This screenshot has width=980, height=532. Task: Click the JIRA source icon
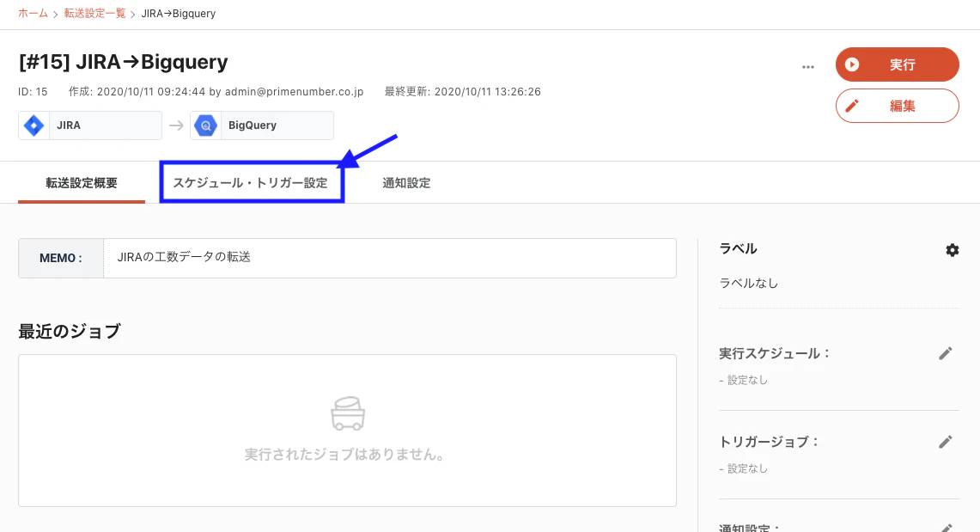tap(33, 125)
